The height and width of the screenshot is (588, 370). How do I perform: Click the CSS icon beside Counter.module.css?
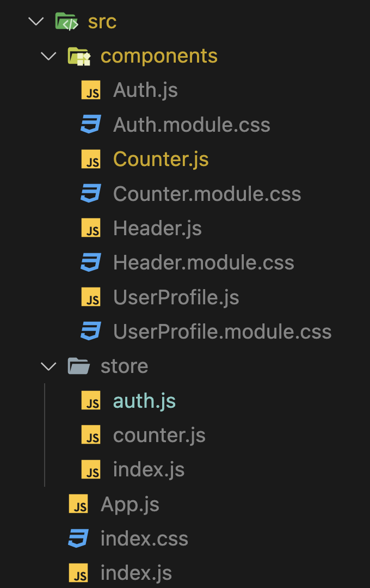(91, 193)
